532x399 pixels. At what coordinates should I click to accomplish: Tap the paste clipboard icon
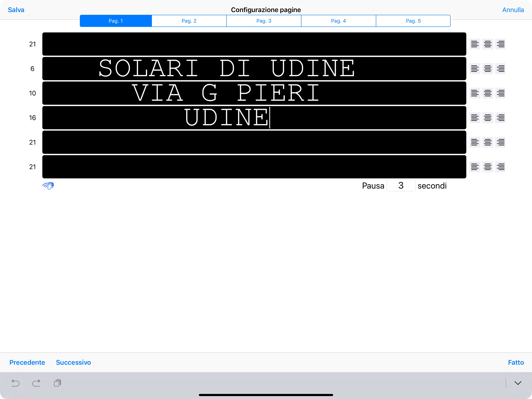[57, 383]
